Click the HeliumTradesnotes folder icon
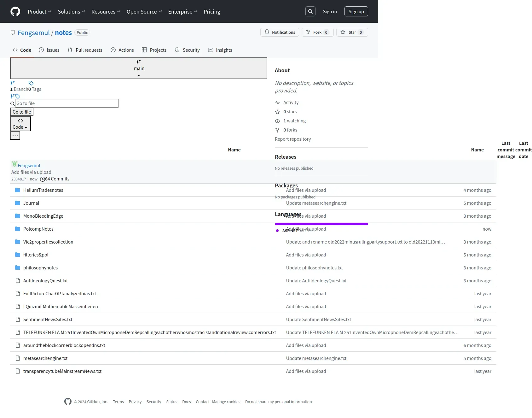The height and width of the screenshot is (418, 532). click(x=18, y=190)
